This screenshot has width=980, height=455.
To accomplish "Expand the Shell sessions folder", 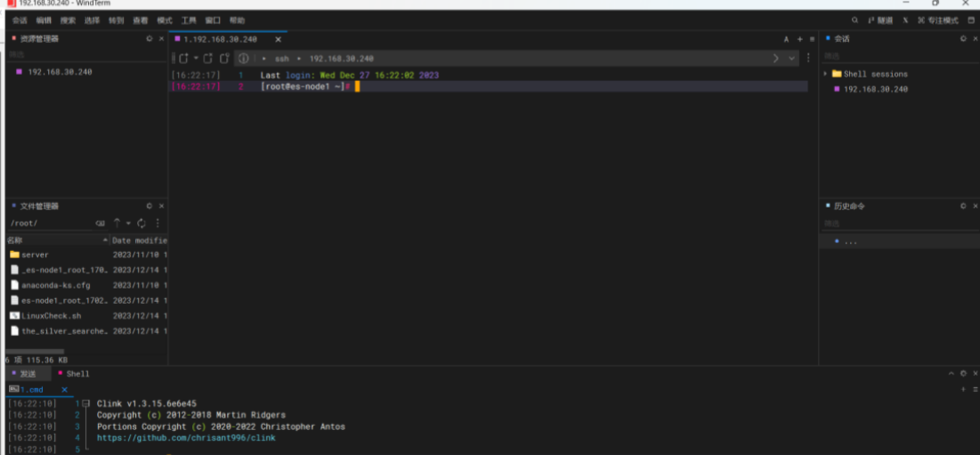I will coord(826,74).
